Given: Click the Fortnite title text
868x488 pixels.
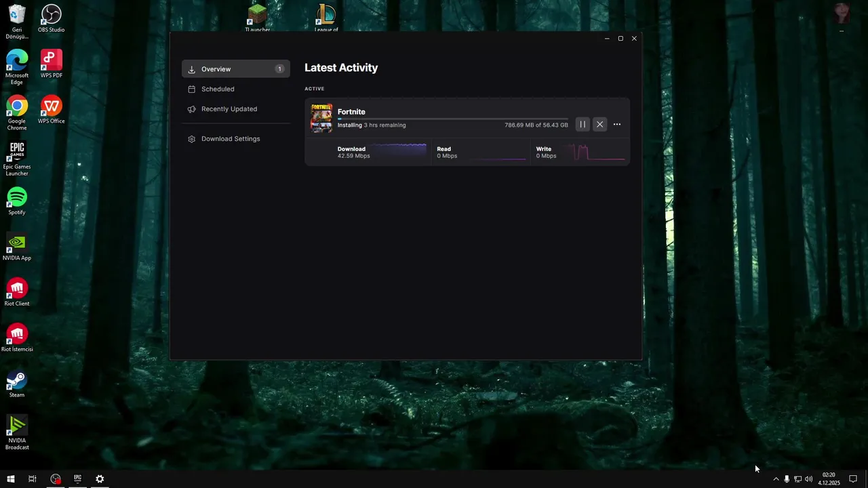Looking at the screenshot, I should tap(351, 112).
